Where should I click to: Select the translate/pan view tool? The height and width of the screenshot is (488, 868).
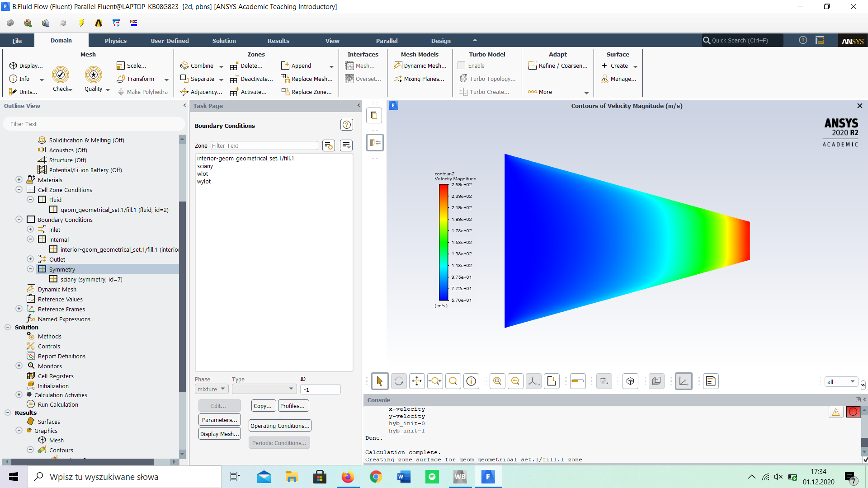[416, 381]
